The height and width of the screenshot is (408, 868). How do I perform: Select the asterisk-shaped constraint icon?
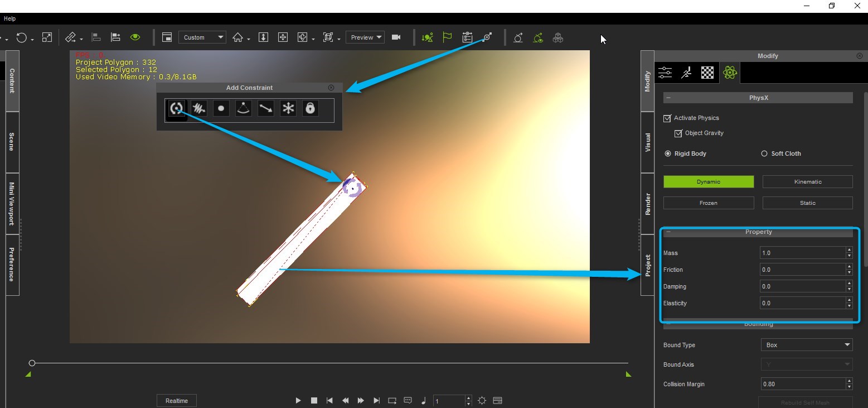pyautogui.click(x=288, y=108)
